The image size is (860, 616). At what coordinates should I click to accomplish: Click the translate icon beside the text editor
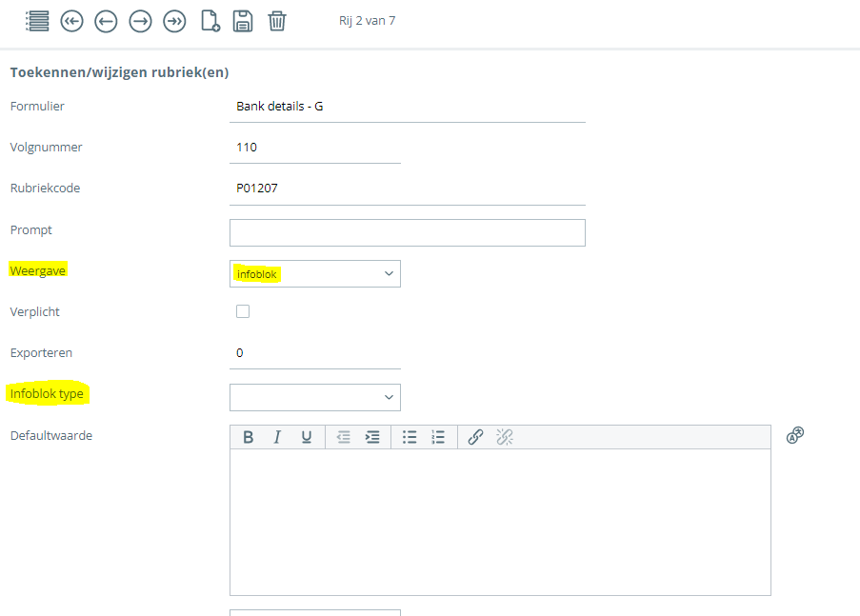(795, 434)
